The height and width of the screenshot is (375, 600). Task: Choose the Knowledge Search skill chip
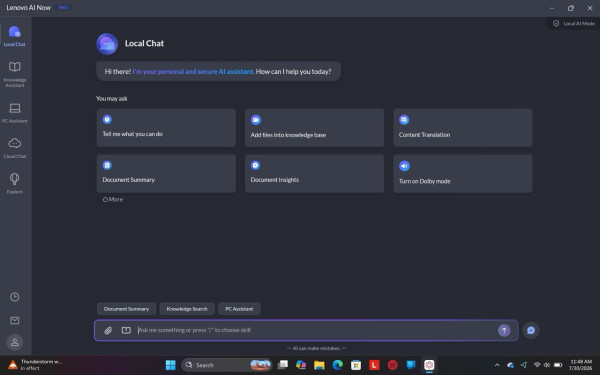point(187,309)
